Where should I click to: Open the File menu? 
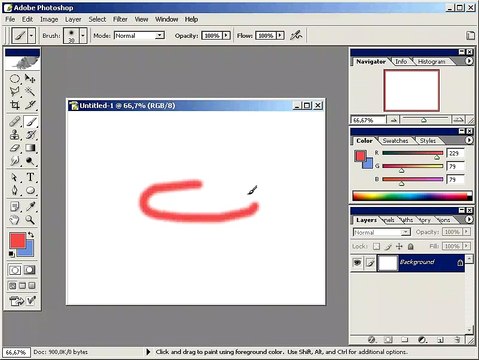tap(10, 19)
